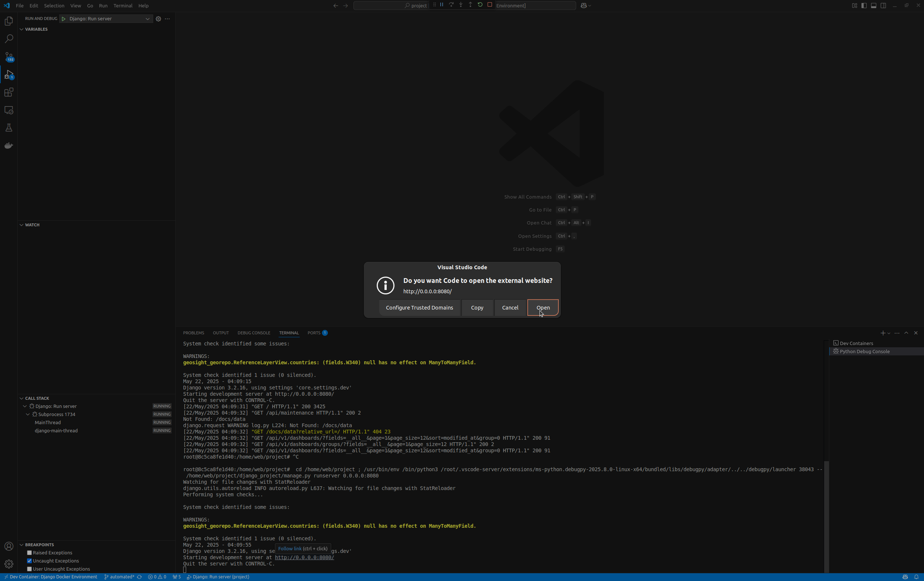Viewport: 924px width, 581px height.
Task: Collapse the VARIABLES section
Action: click(21, 29)
